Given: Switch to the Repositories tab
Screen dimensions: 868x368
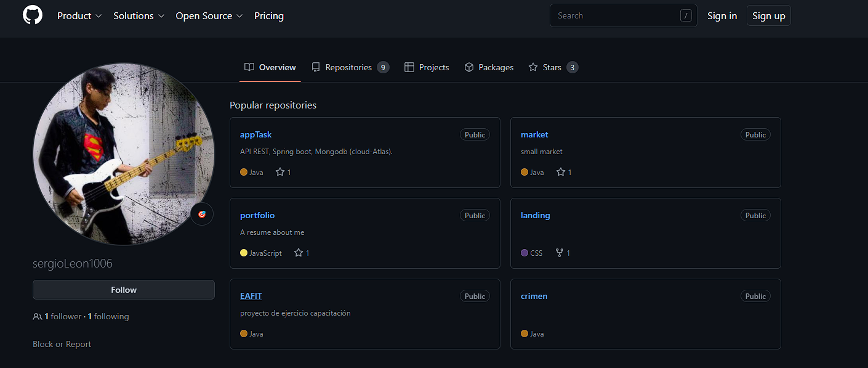Looking at the screenshot, I should [x=349, y=67].
